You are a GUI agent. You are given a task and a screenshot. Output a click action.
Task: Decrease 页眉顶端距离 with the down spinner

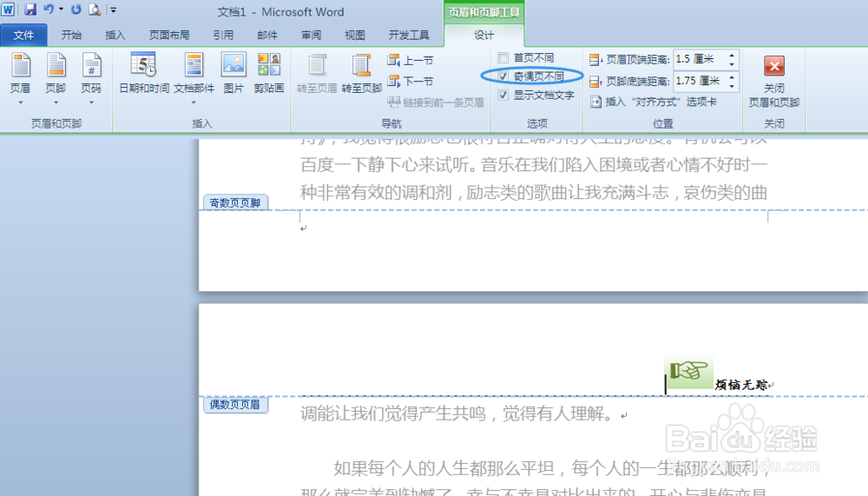point(732,63)
